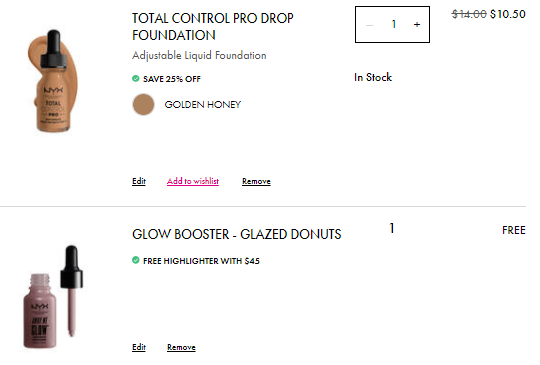Click the Adjustable Liquid Foundation subtitle
540x365 pixels.
click(199, 55)
